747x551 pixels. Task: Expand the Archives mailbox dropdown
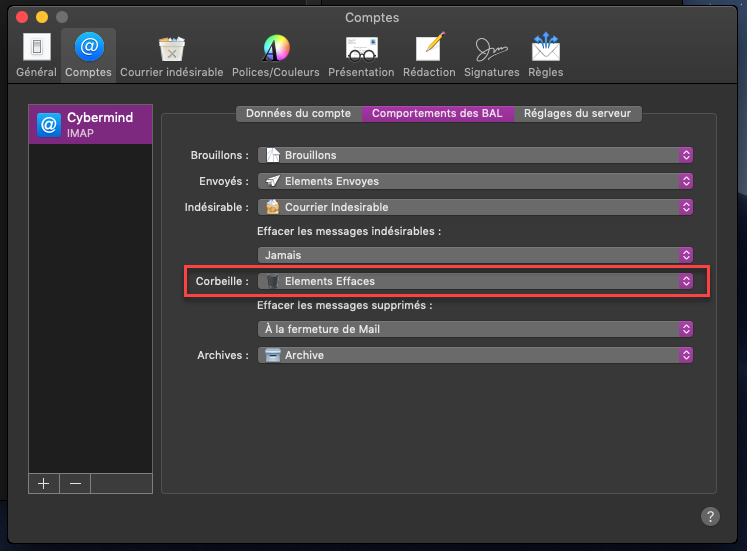click(475, 355)
